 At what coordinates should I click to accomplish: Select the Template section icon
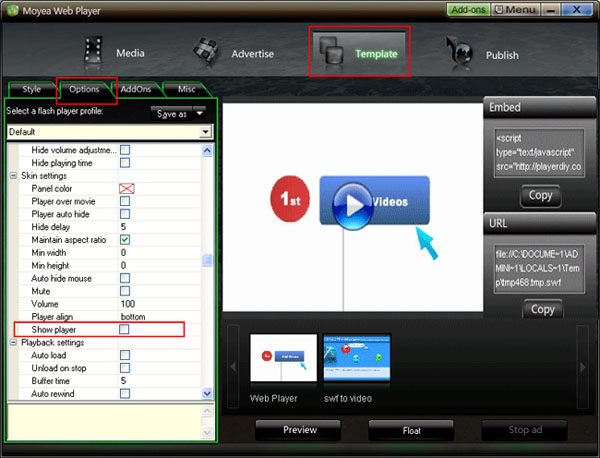tap(331, 51)
